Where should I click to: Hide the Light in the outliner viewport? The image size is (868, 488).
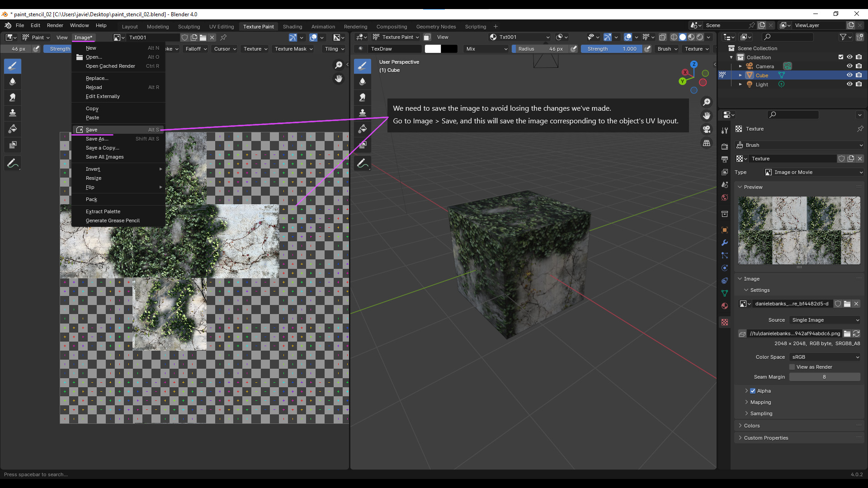click(x=849, y=84)
